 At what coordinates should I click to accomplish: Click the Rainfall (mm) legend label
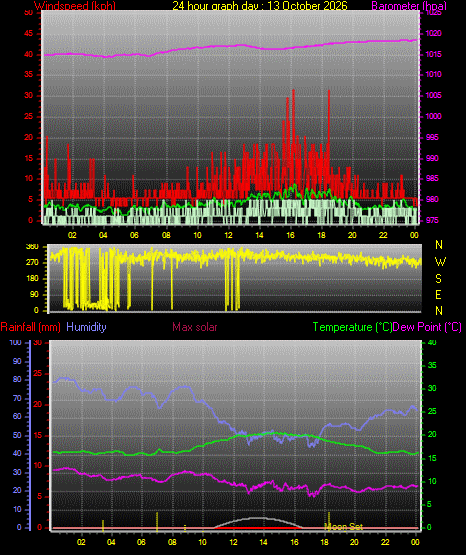[30, 327]
